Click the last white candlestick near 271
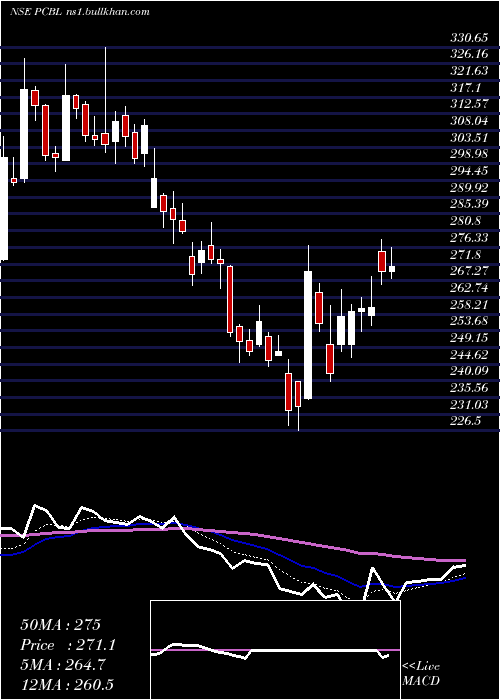The height and width of the screenshot is (700, 500). click(392, 269)
